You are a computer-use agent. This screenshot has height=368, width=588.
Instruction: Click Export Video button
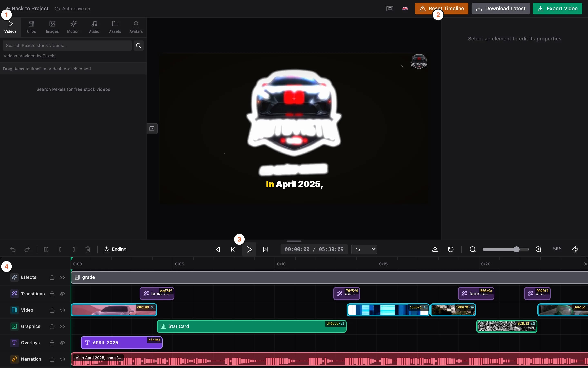(x=557, y=9)
